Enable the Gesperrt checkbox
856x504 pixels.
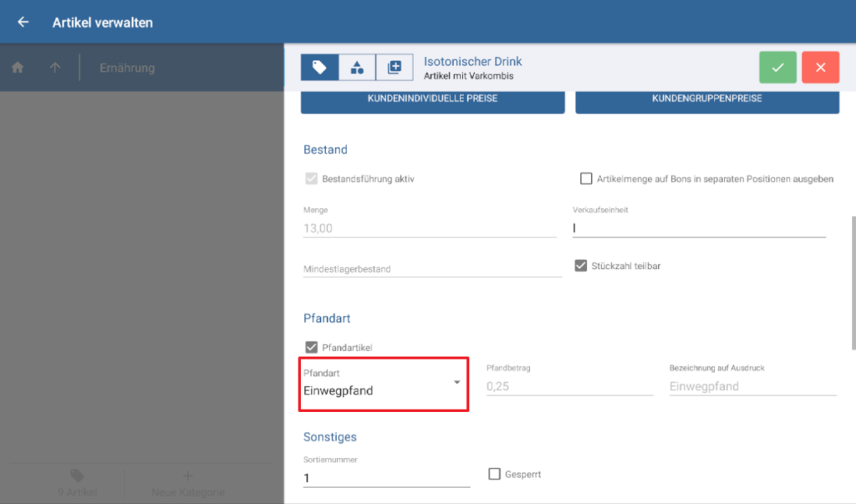[x=494, y=474]
